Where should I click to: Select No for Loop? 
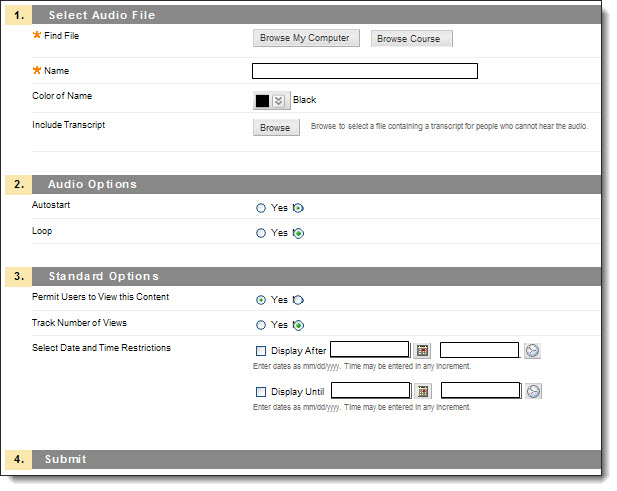click(x=299, y=233)
